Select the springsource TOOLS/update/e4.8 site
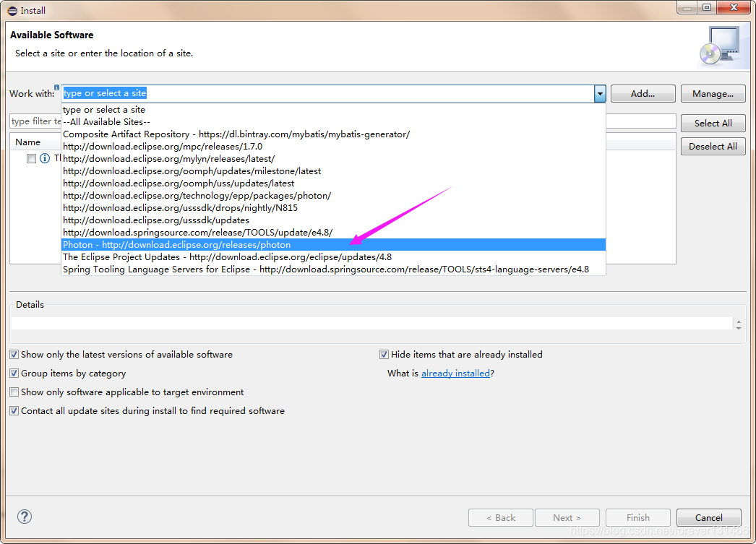Image resolution: width=756 pixels, height=544 pixels. 333,233
